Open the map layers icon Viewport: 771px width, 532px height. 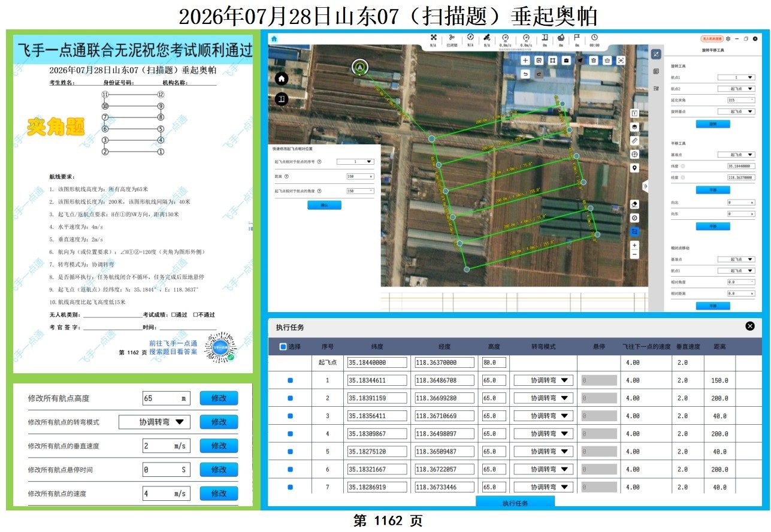635,127
